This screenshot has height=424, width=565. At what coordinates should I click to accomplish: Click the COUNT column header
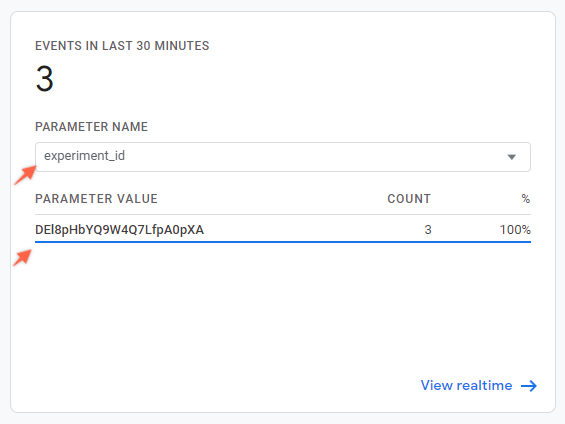tap(409, 198)
